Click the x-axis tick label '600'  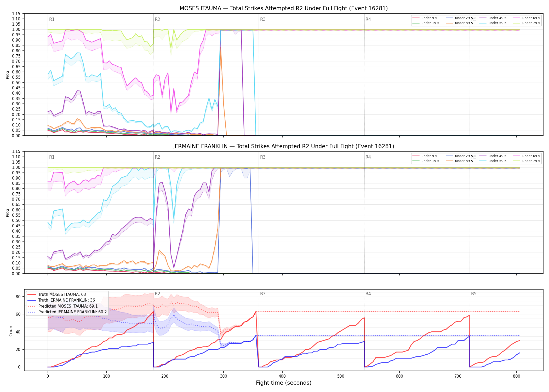point(399,376)
